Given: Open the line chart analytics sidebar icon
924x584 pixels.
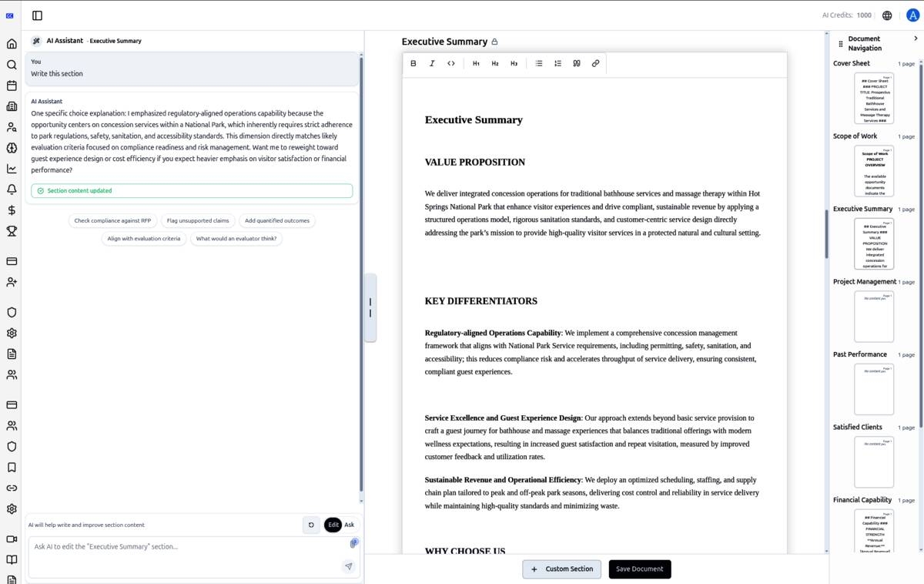Looking at the screenshot, I should coord(12,169).
